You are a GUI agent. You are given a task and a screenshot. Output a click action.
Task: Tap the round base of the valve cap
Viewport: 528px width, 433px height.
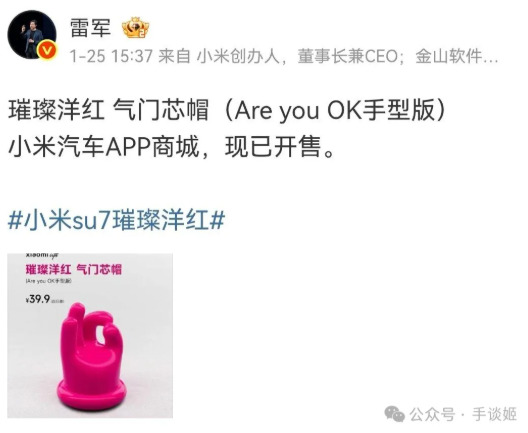(92, 393)
